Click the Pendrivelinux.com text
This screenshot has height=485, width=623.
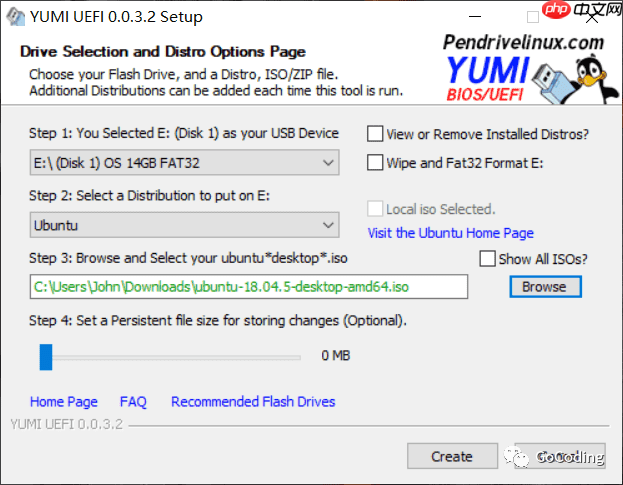[x=524, y=42]
